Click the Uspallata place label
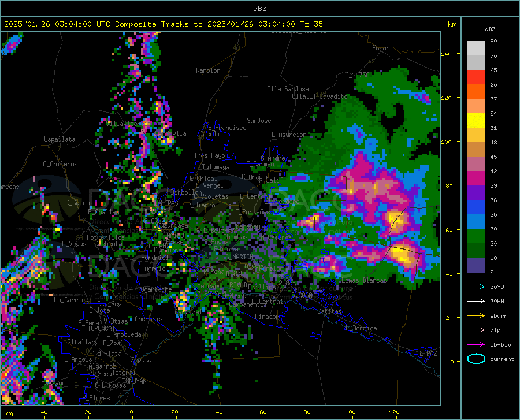 (60, 139)
